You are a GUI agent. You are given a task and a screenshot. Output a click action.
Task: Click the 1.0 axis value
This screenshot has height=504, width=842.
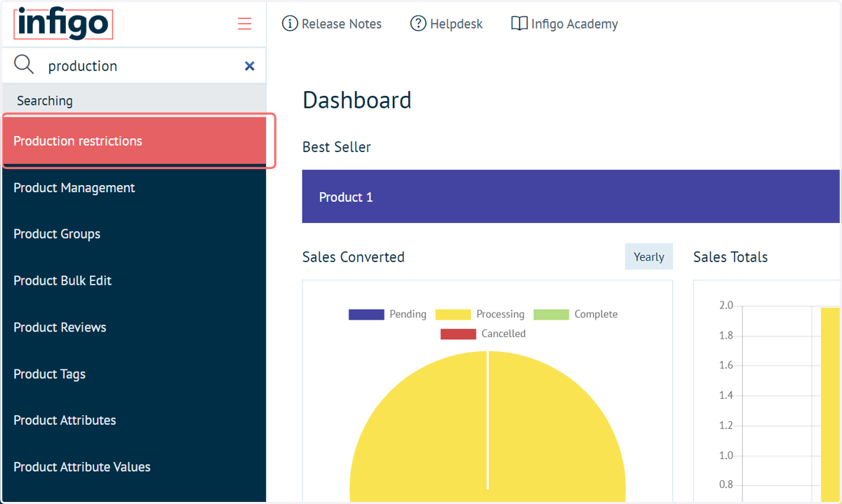click(x=726, y=455)
